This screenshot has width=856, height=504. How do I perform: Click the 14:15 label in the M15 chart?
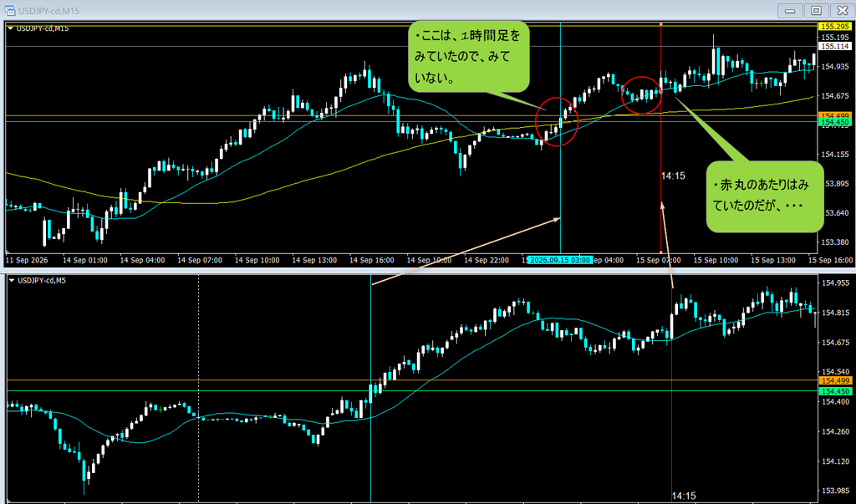tap(673, 176)
